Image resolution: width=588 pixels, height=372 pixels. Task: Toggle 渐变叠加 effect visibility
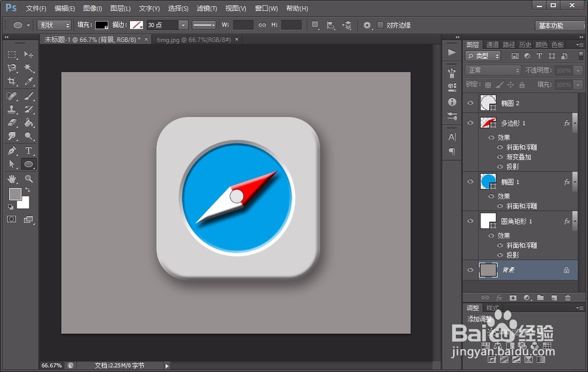(x=500, y=157)
